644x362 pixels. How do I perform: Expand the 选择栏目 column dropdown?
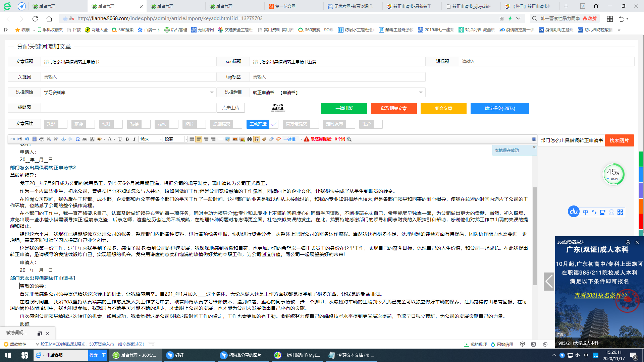[421, 92]
